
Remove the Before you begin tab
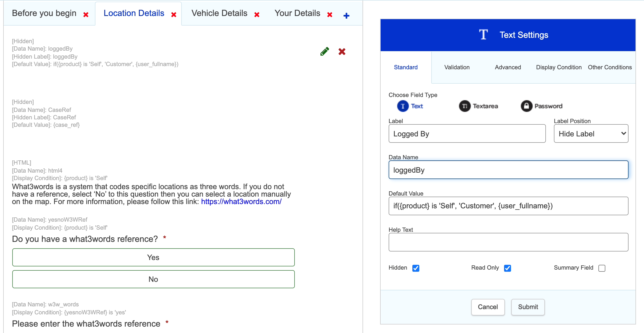(86, 15)
